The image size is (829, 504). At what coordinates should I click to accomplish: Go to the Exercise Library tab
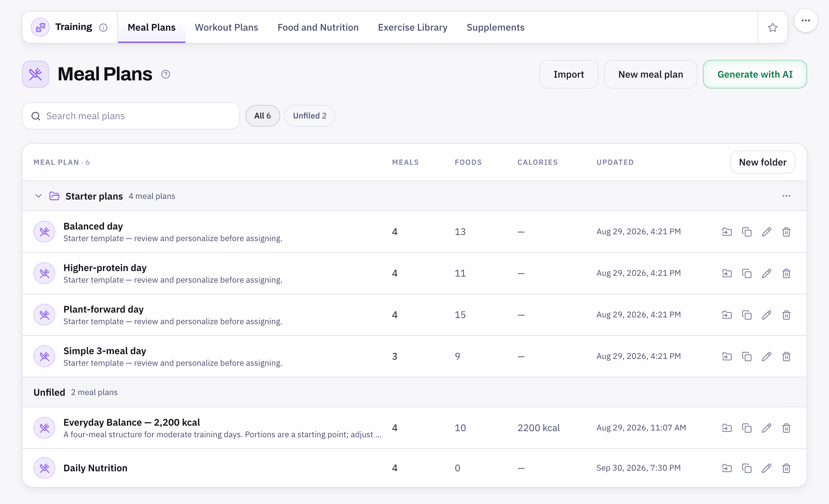pyautogui.click(x=412, y=27)
